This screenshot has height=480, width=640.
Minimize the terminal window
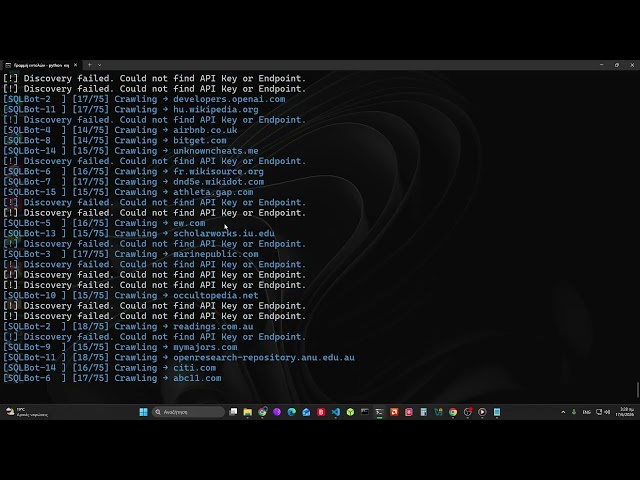(x=602, y=65)
